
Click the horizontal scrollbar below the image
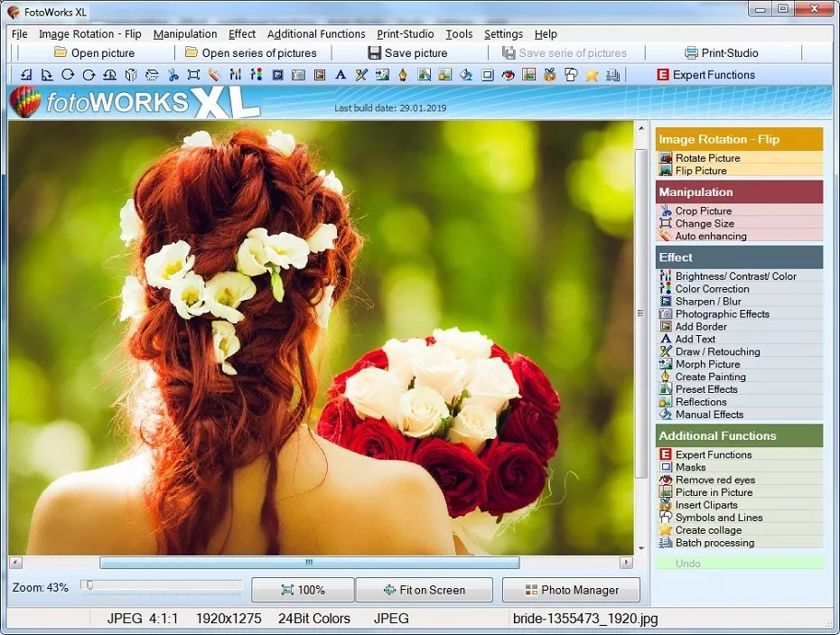click(x=309, y=563)
